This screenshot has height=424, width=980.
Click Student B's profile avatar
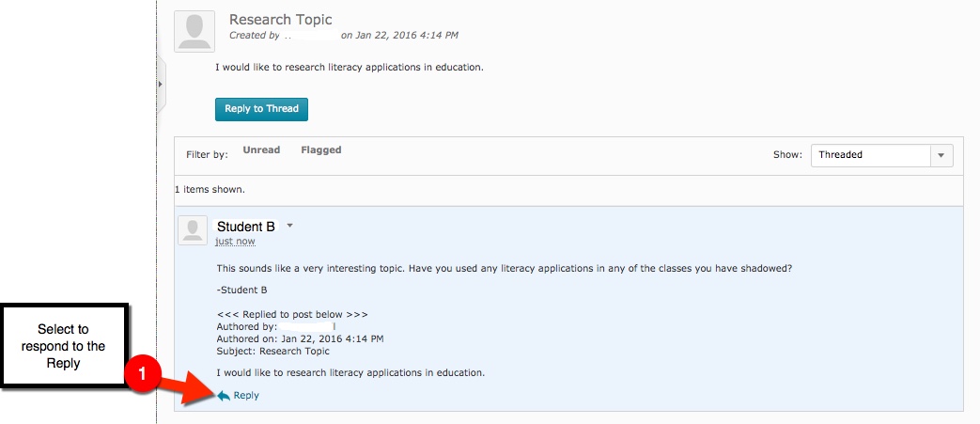click(193, 231)
